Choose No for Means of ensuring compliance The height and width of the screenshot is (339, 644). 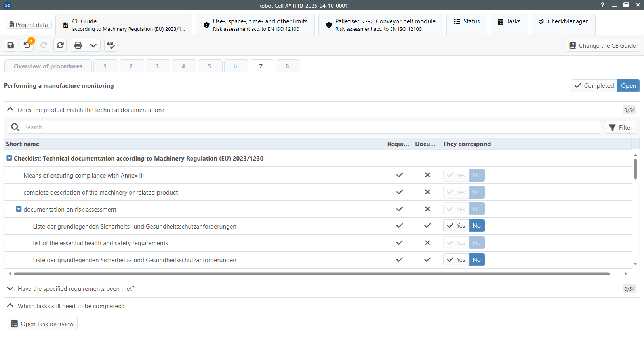(477, 175)
